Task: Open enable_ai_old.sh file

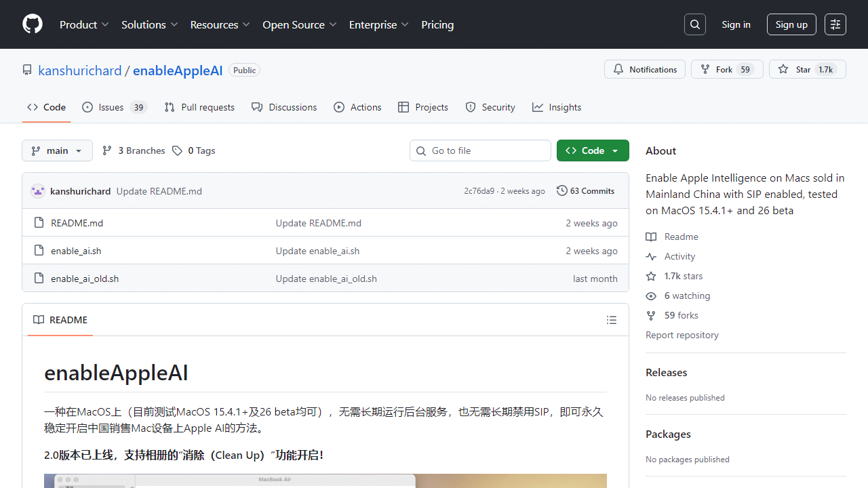Action: click(85, 279)
